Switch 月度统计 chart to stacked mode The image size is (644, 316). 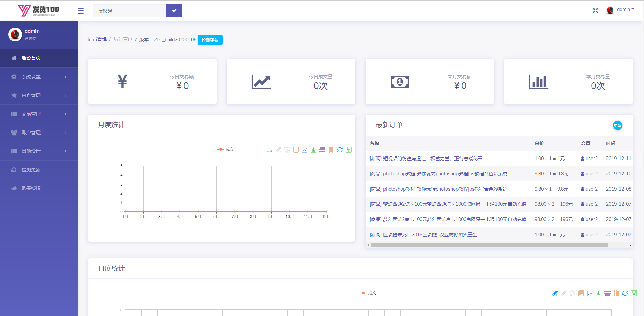point(322,150)
